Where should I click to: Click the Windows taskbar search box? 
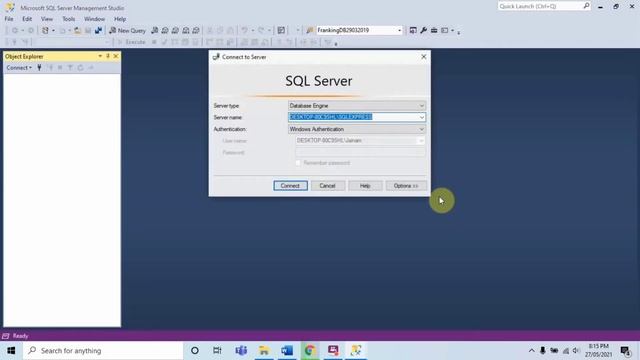pos(103,351)
